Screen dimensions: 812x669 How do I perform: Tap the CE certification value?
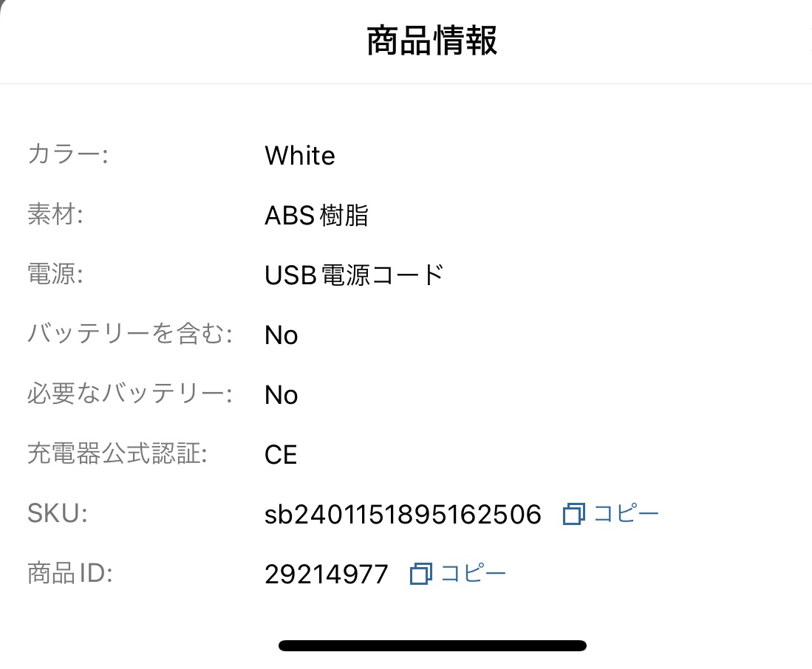pos(281,455)
